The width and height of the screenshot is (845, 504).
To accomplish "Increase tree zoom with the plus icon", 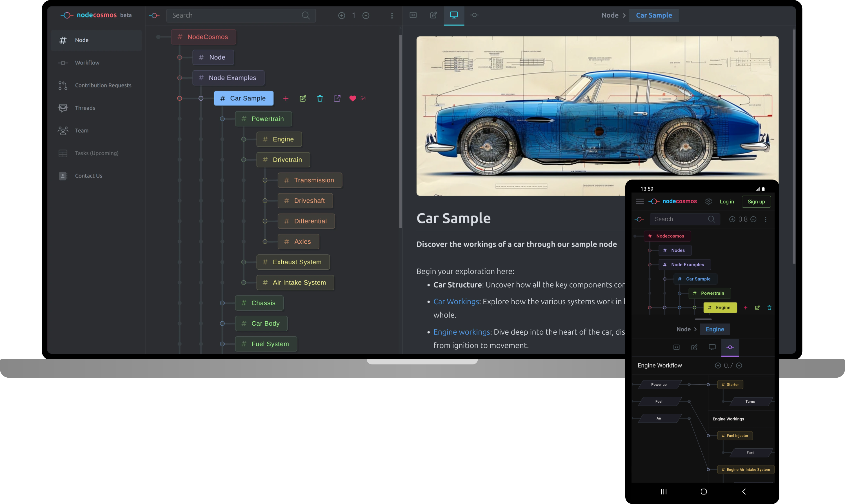I will coord(342,15).
